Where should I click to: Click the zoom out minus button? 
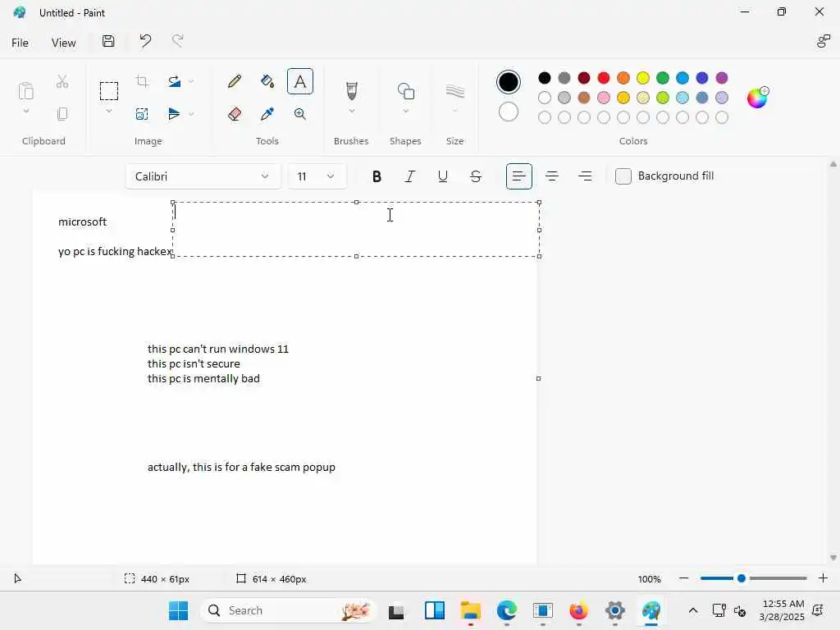point(683,578)
